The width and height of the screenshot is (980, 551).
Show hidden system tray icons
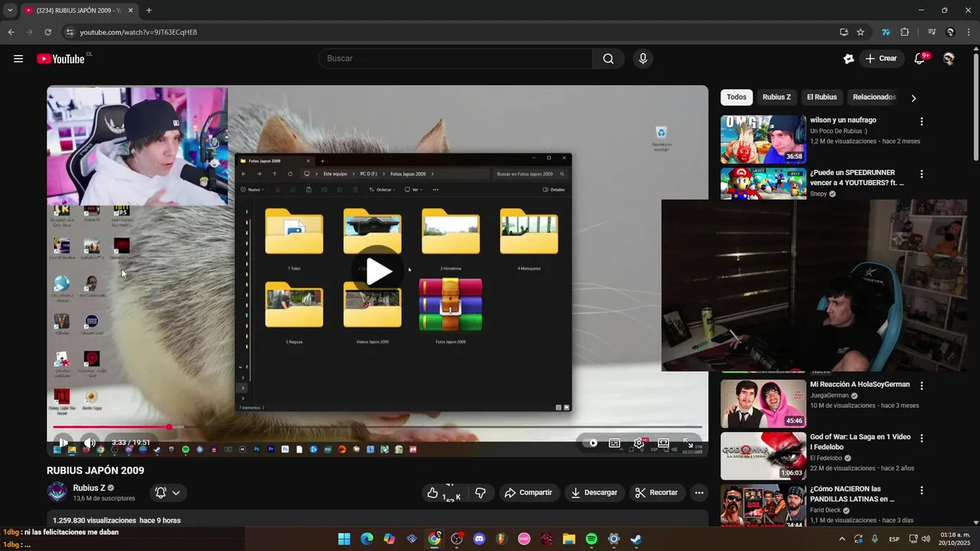842,539
